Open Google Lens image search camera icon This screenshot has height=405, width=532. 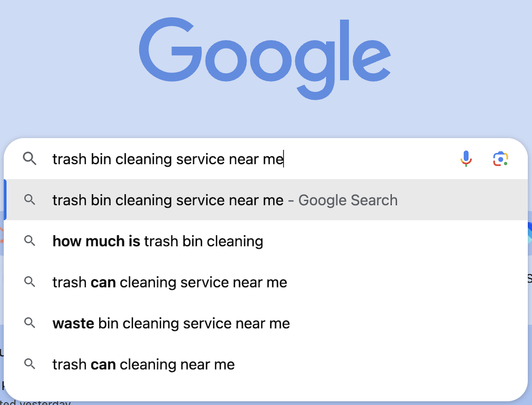(x=500, y=159)
